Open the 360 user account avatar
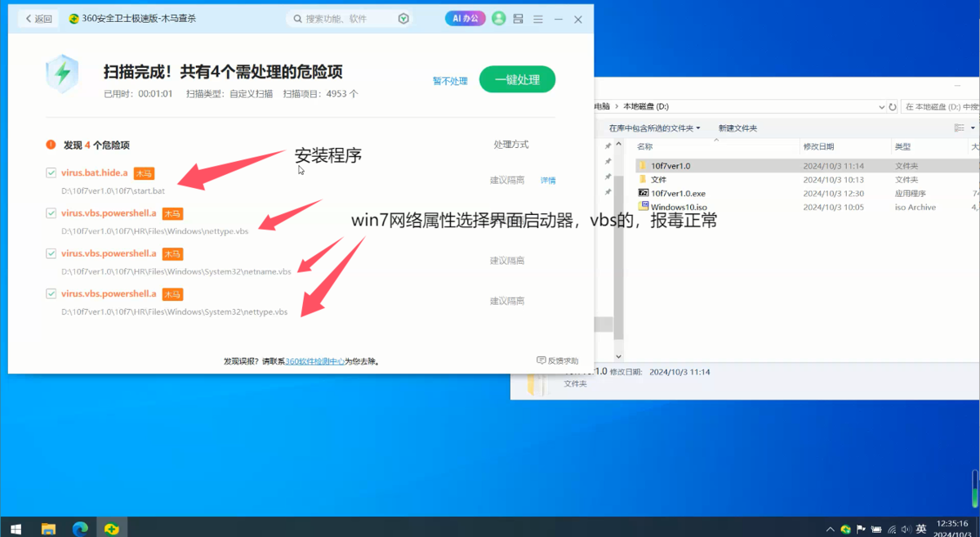The height and width of the screenshot is (537, 980). point(499,18)
